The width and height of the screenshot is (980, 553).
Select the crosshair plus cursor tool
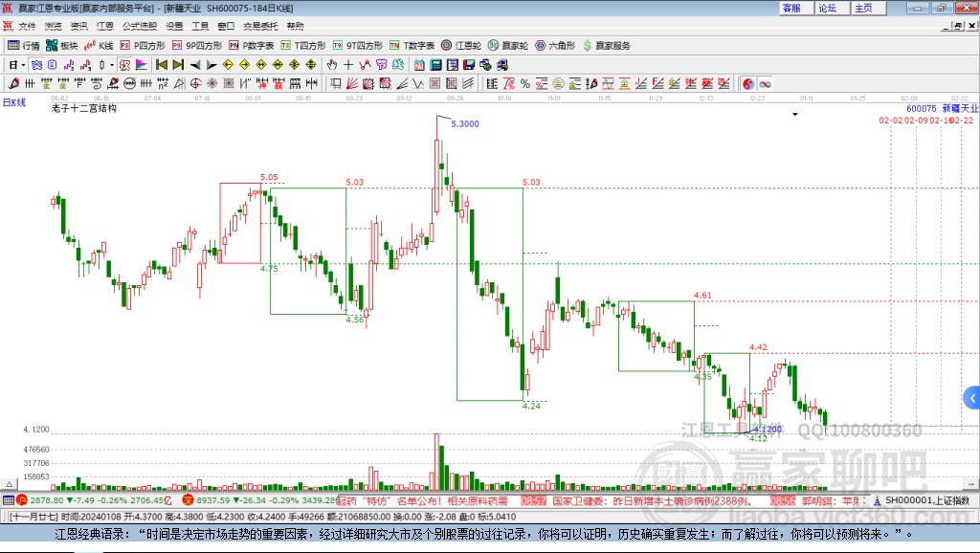pos(348,65)
